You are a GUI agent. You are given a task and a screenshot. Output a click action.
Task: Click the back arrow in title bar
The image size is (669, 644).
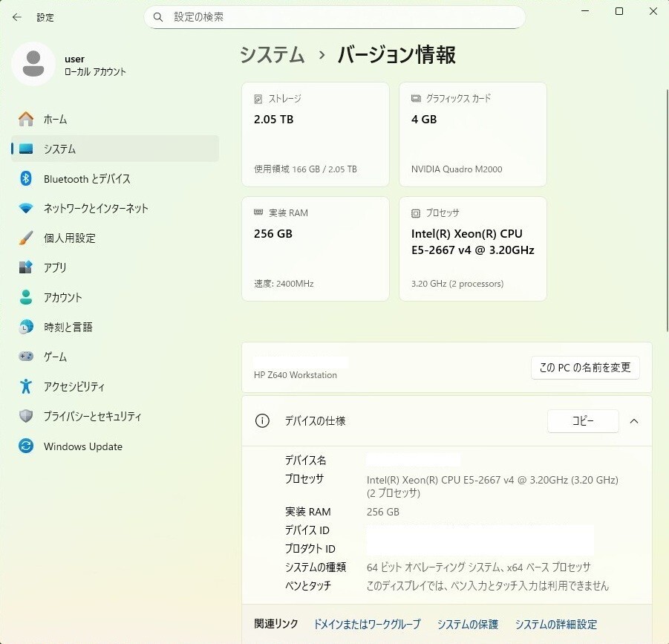(17, 17)
